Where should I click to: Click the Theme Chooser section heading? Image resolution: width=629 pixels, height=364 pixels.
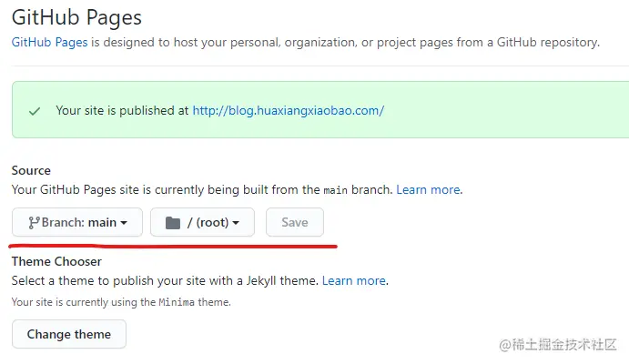[56, 261]
